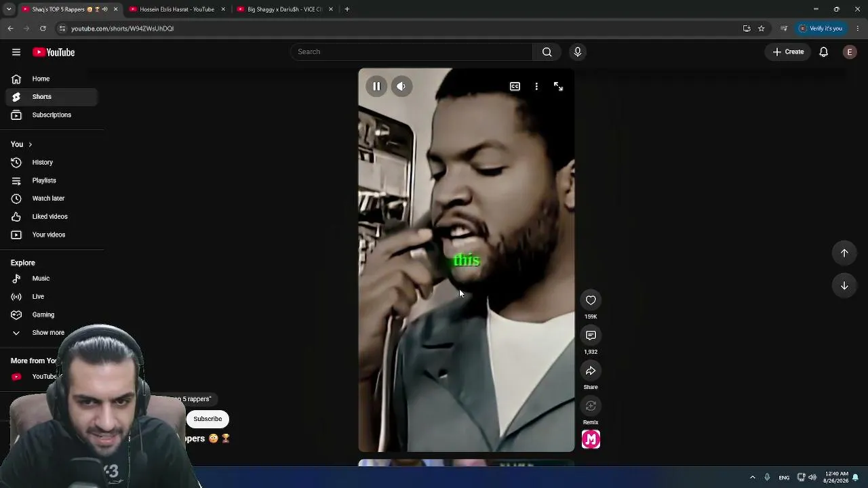Open the Short's more options menu
Viewport: 868px width, 488px height.
coord(536,86)
